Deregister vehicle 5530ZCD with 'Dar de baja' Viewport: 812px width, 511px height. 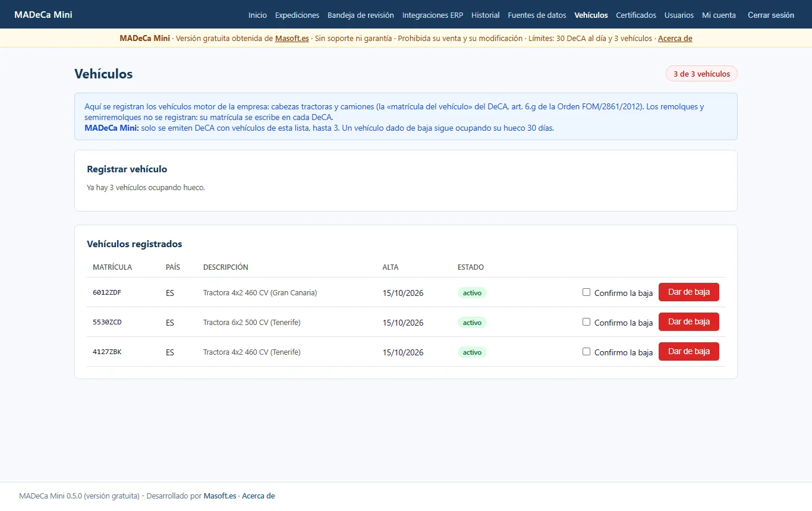[x=689, y=321]
